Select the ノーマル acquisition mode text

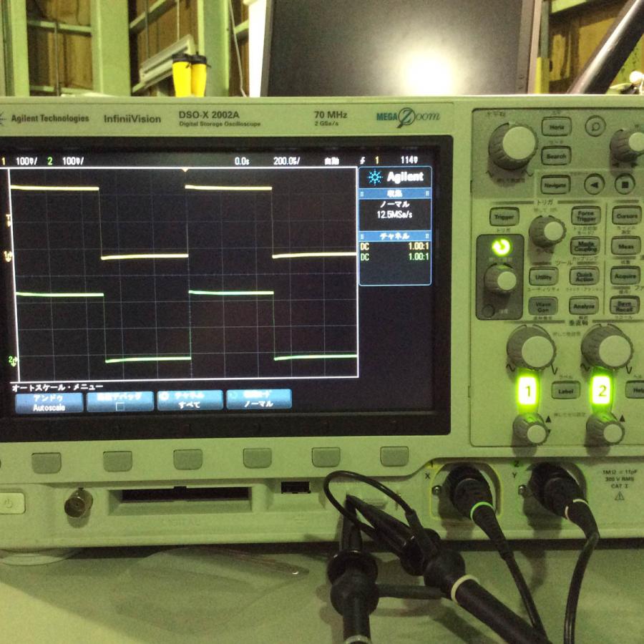(x=394, y=204)
